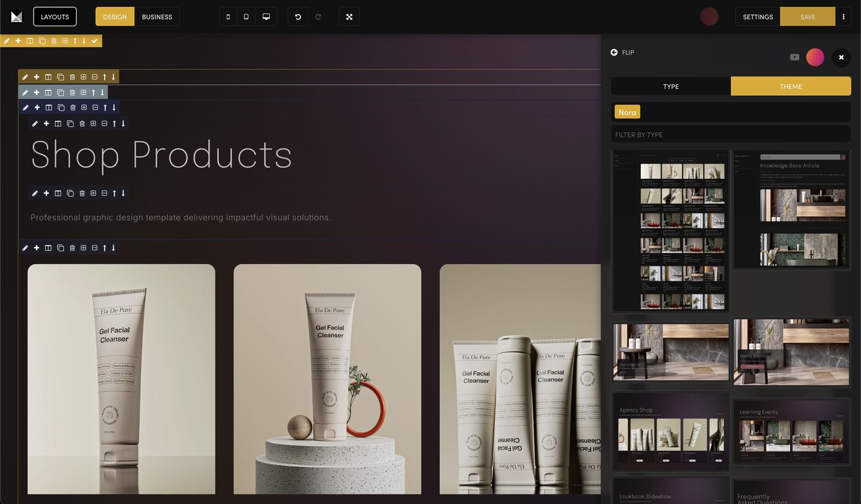Open the Layouts panel

55,17
